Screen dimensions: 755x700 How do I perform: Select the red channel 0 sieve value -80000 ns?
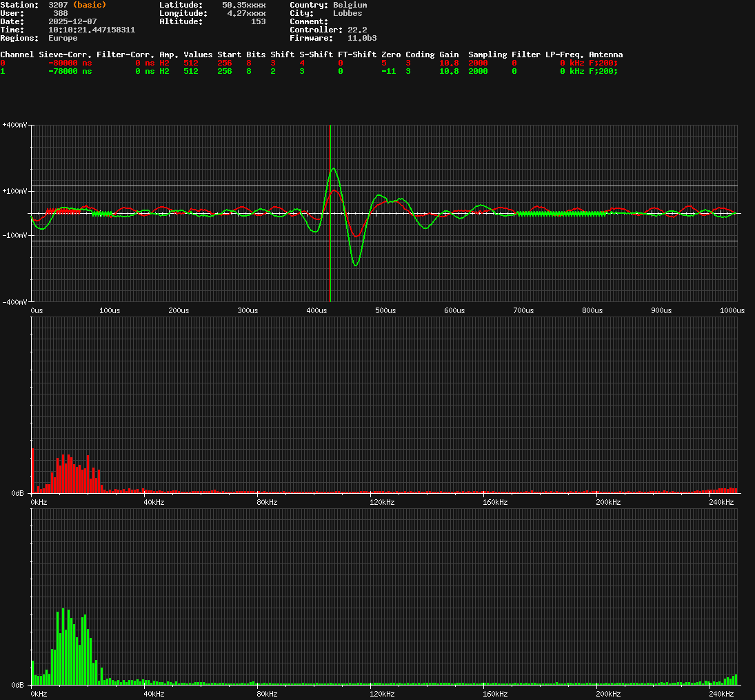(70, 63)
